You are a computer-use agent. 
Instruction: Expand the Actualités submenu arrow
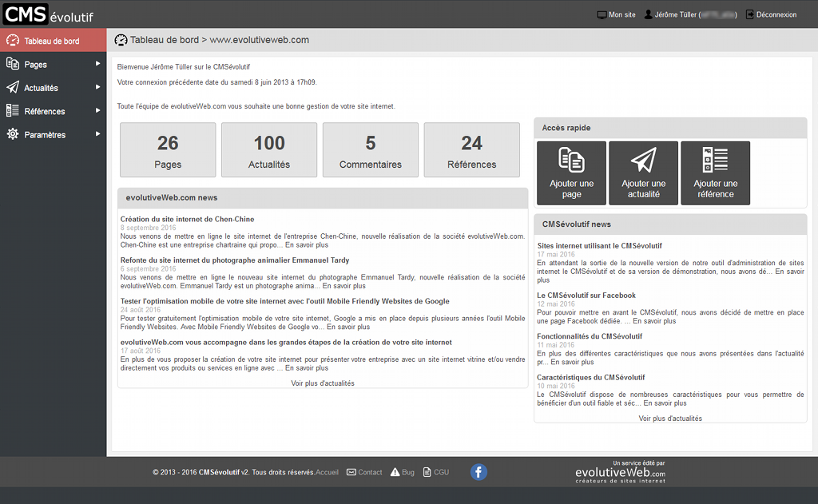[97, 87]
